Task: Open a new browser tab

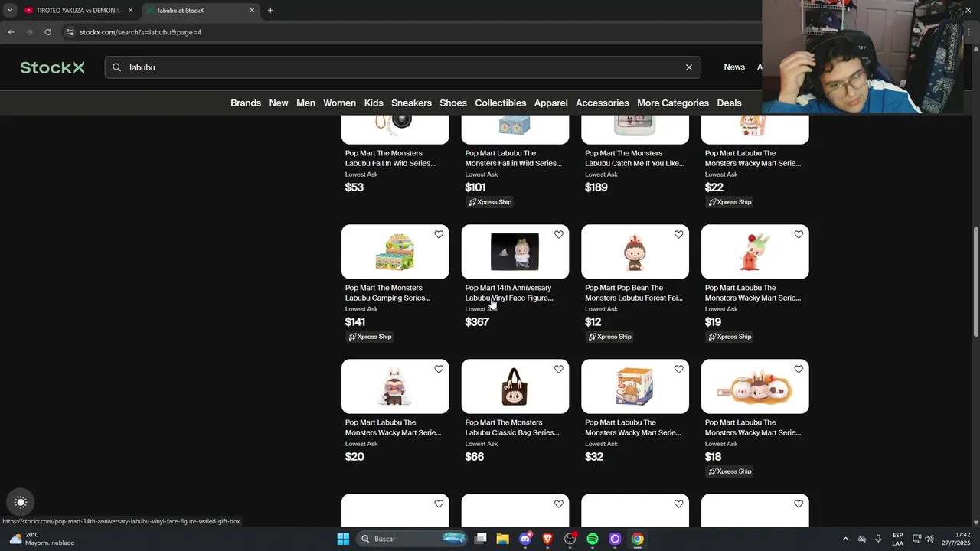Action: pos(270,11)
